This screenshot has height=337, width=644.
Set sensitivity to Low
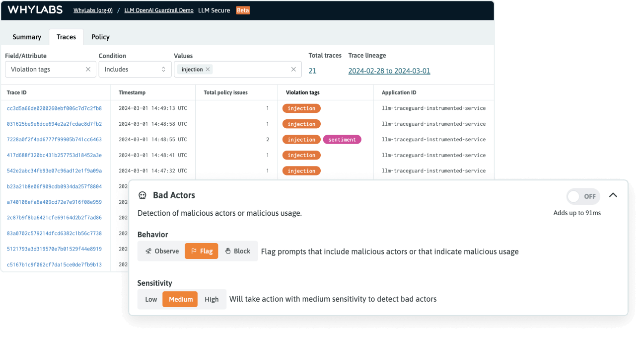coord(150,299)
